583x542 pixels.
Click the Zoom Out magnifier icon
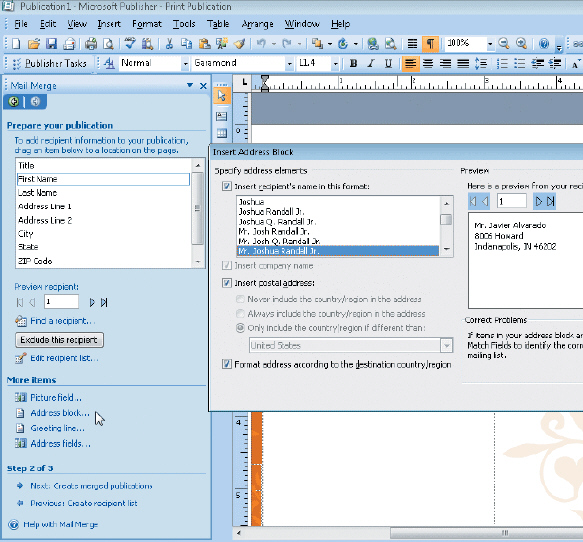[504, 44]
